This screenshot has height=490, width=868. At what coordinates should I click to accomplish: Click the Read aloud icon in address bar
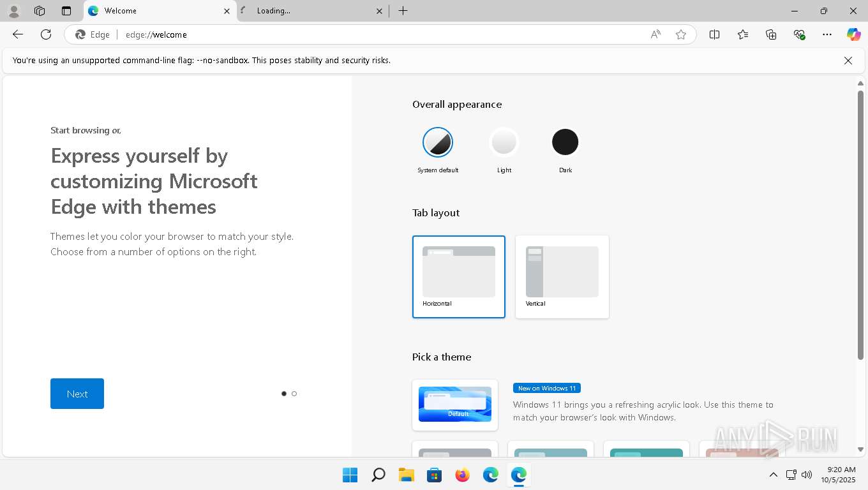(x=655, y=34)
